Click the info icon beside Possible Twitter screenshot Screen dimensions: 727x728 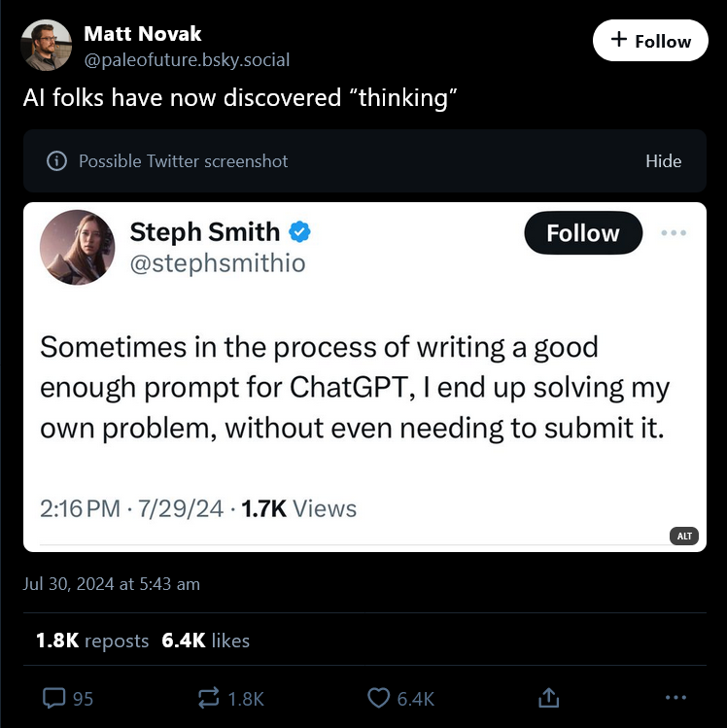tap(56, 161)
